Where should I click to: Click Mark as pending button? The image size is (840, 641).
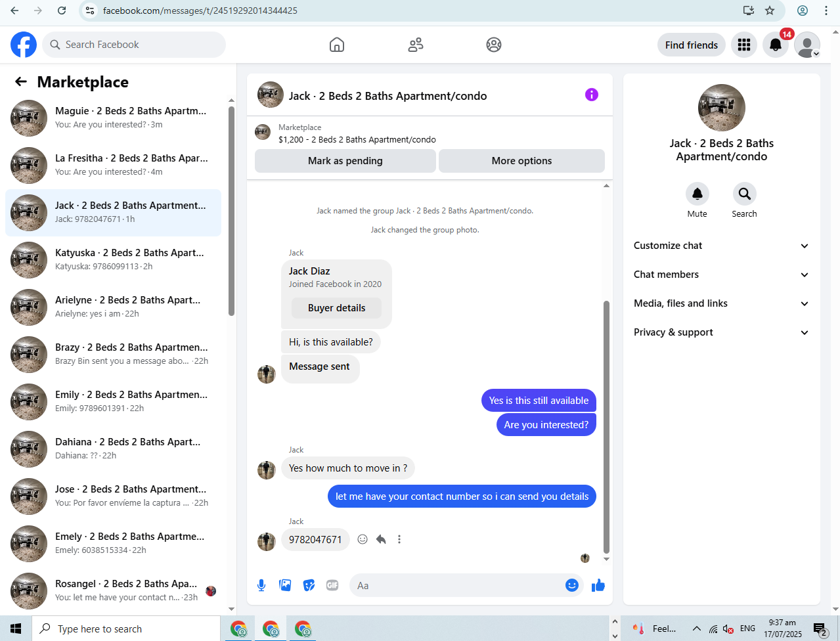(345, 161)
